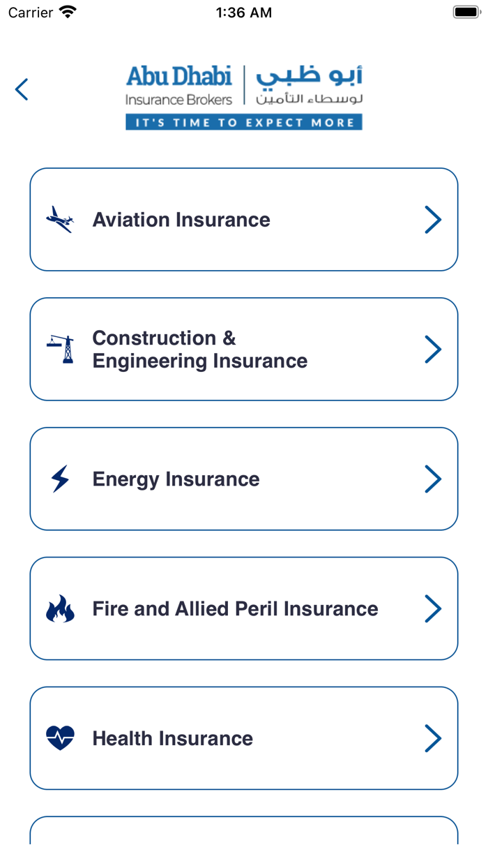This screenshot has width=488, height=868.
Task: Open Fire and Allied Peril via its chevron
Action: pos(433,608)
